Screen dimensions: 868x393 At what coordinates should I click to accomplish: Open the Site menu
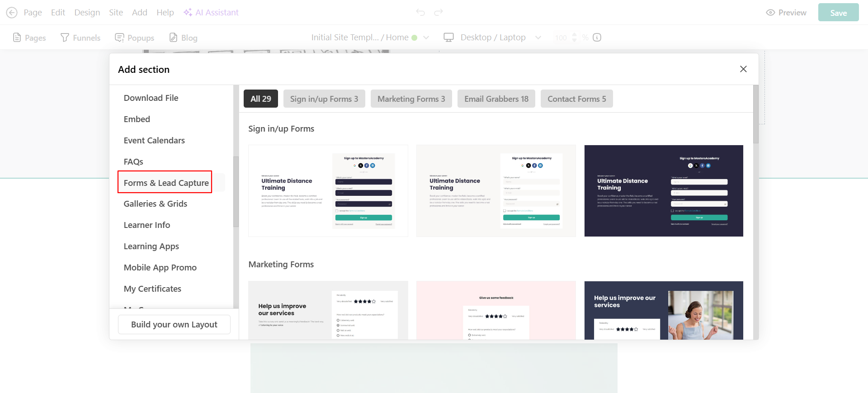pos(116,13)
